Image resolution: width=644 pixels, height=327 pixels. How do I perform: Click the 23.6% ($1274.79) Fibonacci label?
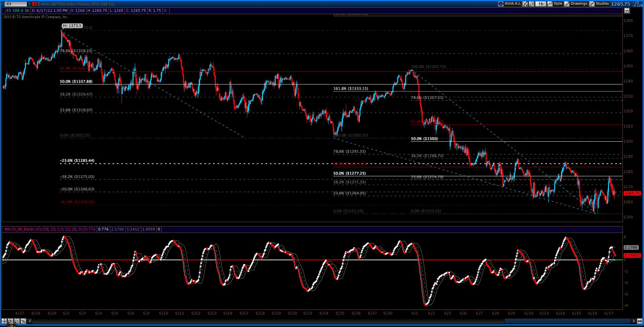click(x=427, y=177)
